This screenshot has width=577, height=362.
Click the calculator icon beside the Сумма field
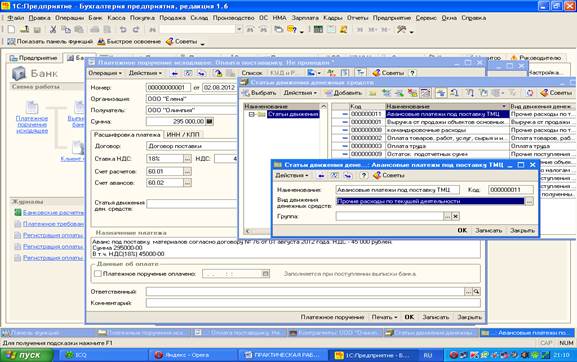click(x=209, y=121)
